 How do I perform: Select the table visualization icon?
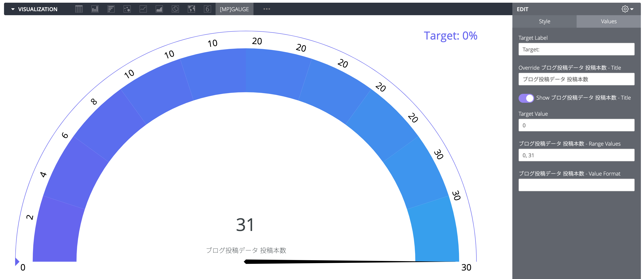(79, 9)
